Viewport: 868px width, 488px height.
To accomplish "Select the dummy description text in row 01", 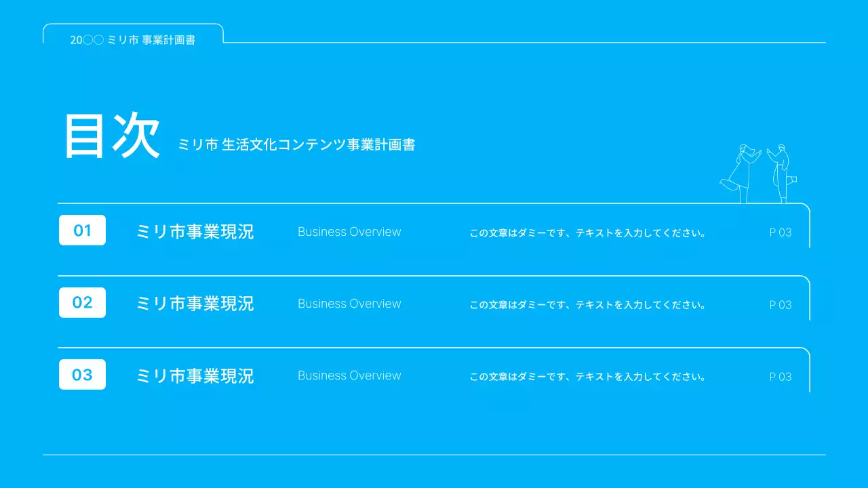I will click(x=588, y=233).
